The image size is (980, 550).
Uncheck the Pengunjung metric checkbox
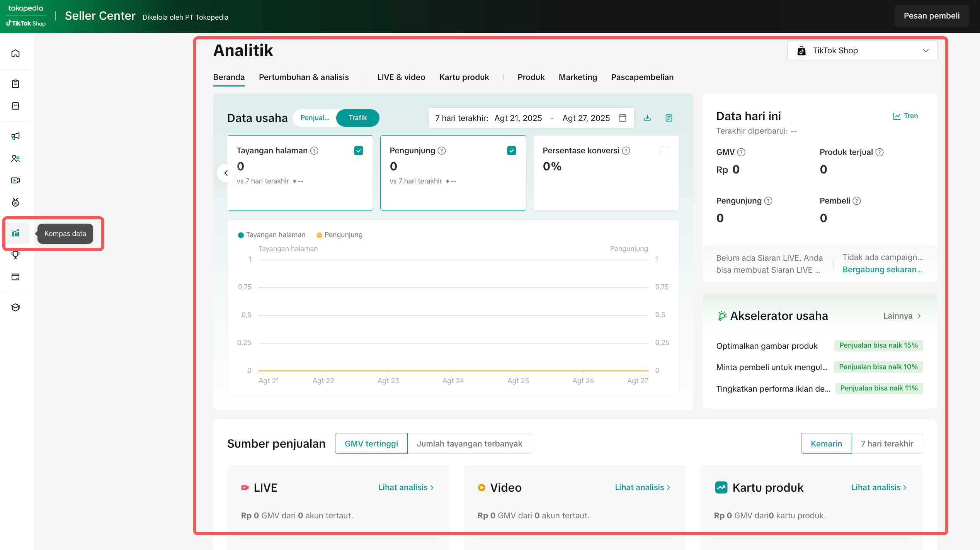tap(511, 151)
